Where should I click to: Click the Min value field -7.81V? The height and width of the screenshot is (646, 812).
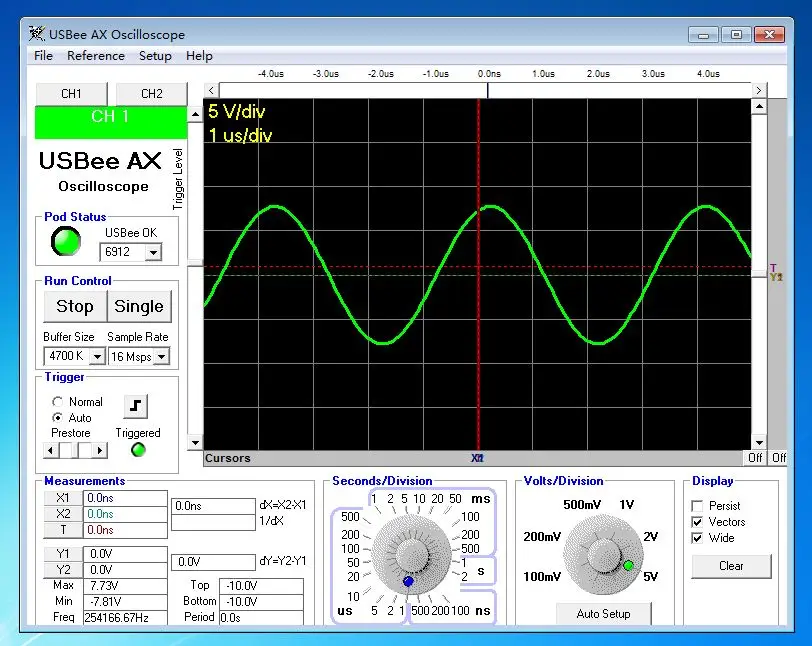tap(125, 602)
